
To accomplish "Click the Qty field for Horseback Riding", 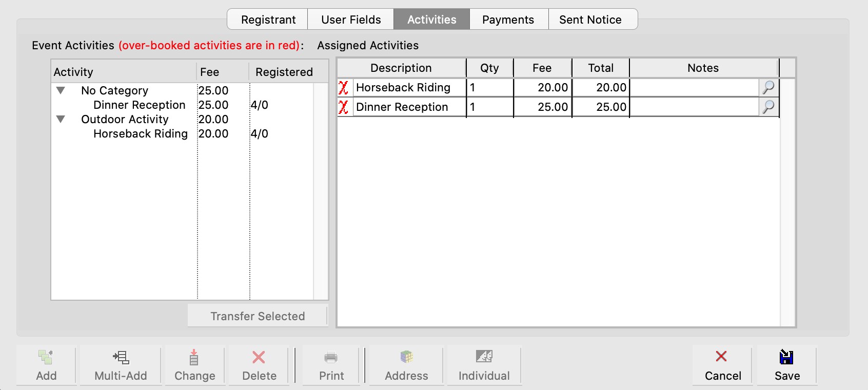I will tap(489, 88).
